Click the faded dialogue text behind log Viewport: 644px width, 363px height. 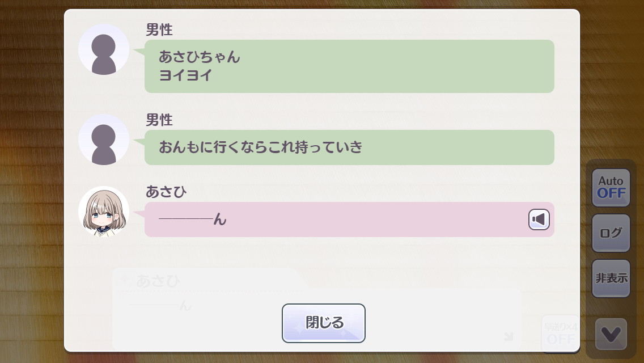[161, 306]
